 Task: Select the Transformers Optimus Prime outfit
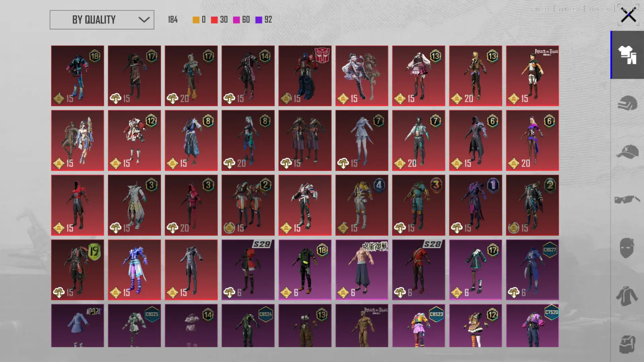tap(305, 76)
